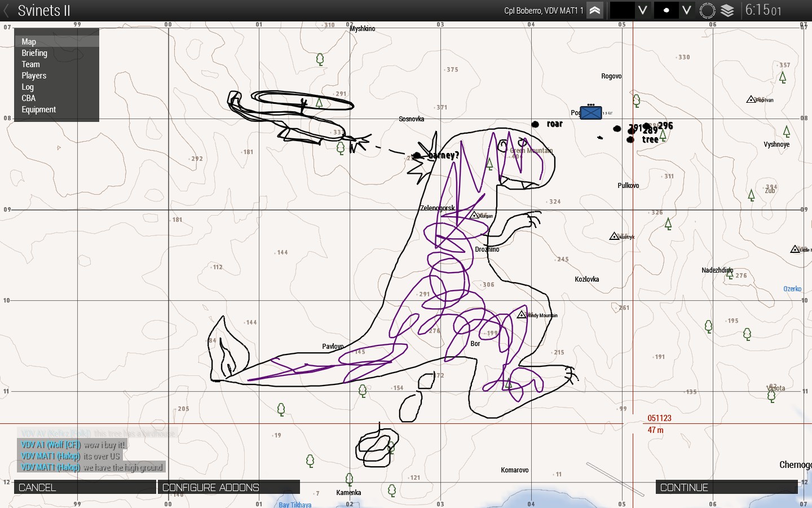Image resolution: width=812 pixels, height=508 pixels.
Task: Click CONTINUE to proceed
Action: click(726, 487)
